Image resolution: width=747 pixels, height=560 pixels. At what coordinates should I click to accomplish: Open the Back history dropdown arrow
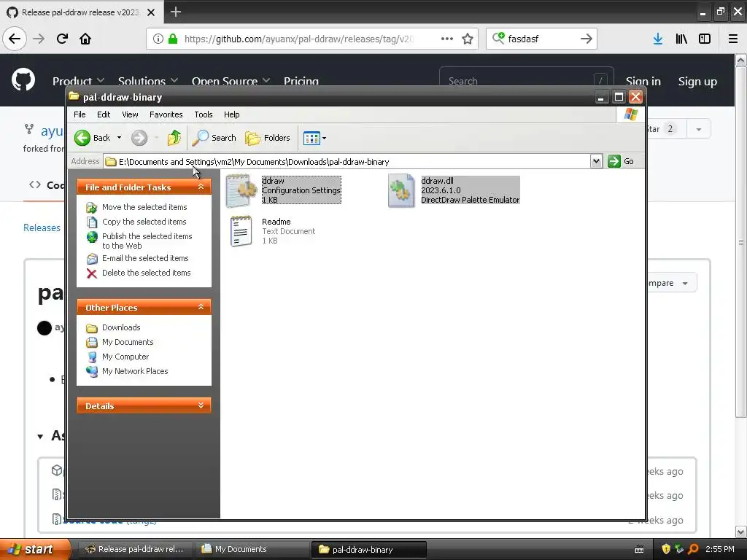119,138
